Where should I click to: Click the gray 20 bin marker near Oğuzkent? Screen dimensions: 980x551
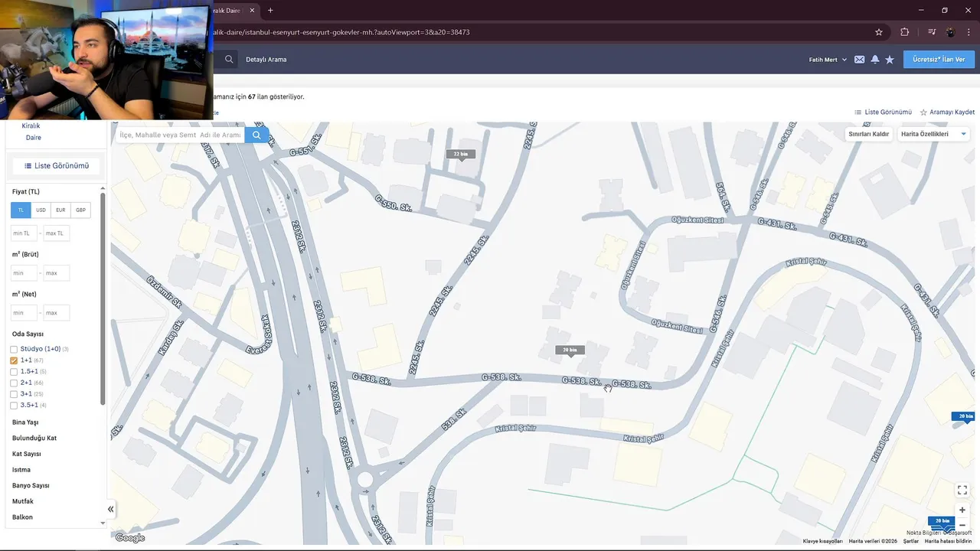coord(570,350)
